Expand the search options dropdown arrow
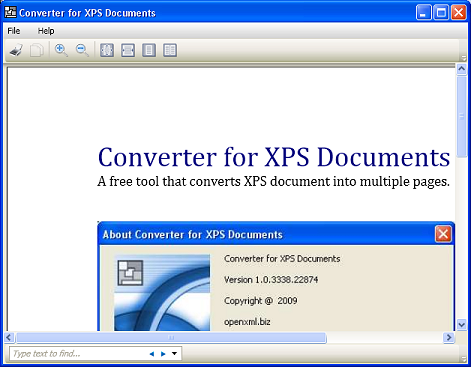This screenshot has height=367, width=471. point(174,354)
